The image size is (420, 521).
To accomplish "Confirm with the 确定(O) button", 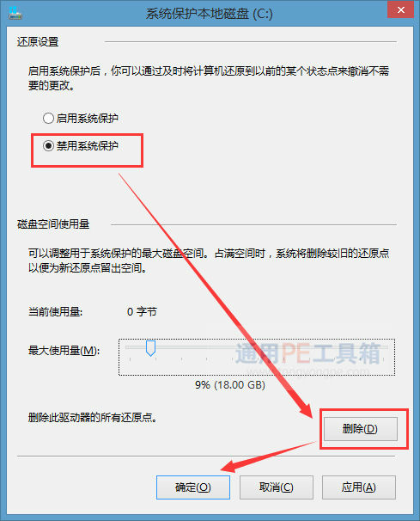I will (193, 487).
